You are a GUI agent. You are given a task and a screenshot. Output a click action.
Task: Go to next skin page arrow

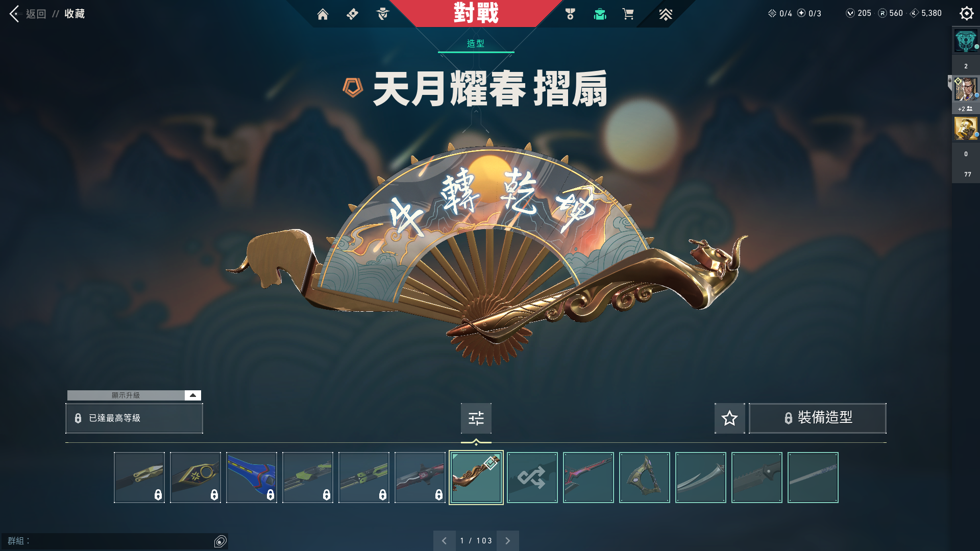(507, 541)
